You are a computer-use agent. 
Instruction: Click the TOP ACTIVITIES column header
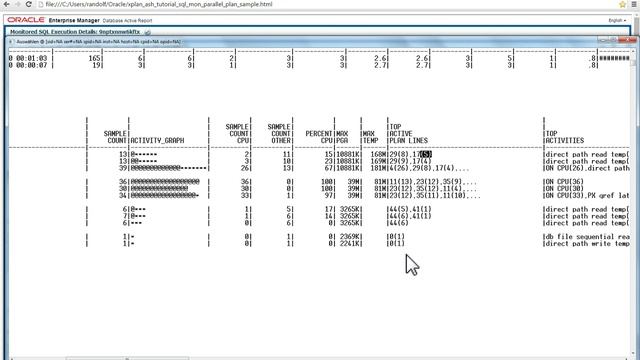[565, 137]
